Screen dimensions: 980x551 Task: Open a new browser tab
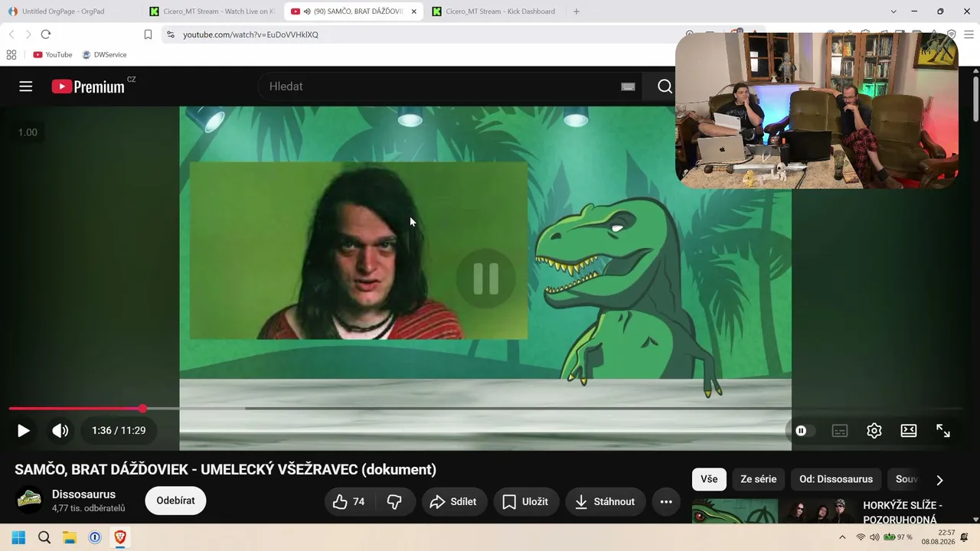pyautogui.click(x=577, y=11)
